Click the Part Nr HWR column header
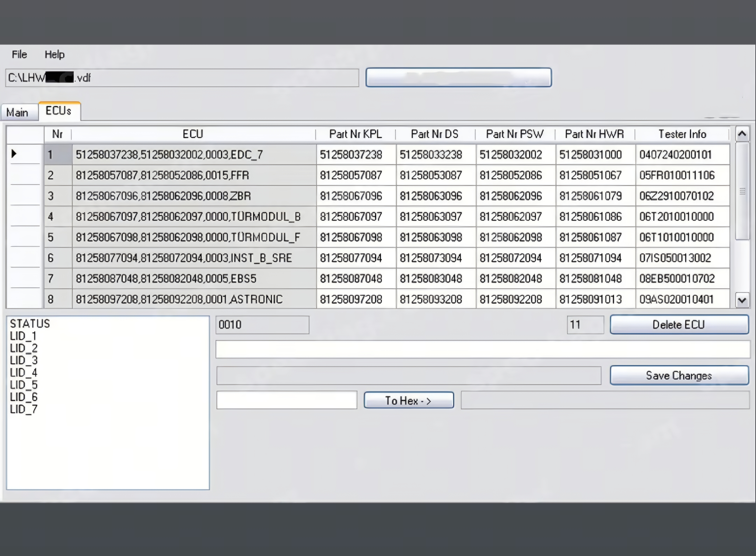Screen dimensions: 756x556 click(x=595, y=134)
